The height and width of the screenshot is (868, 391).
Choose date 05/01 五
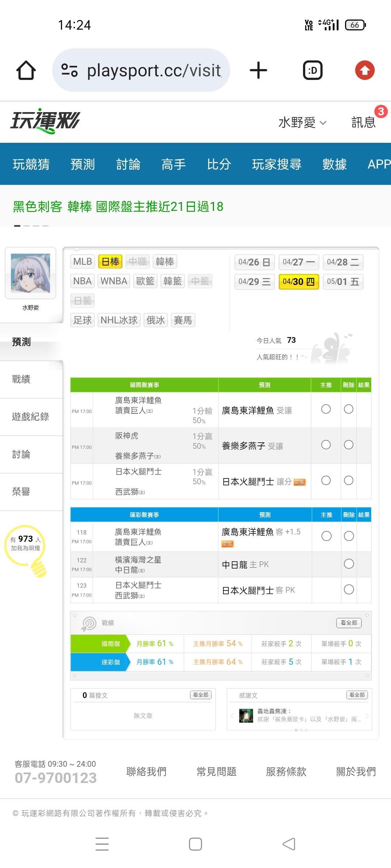click(343, 282)
